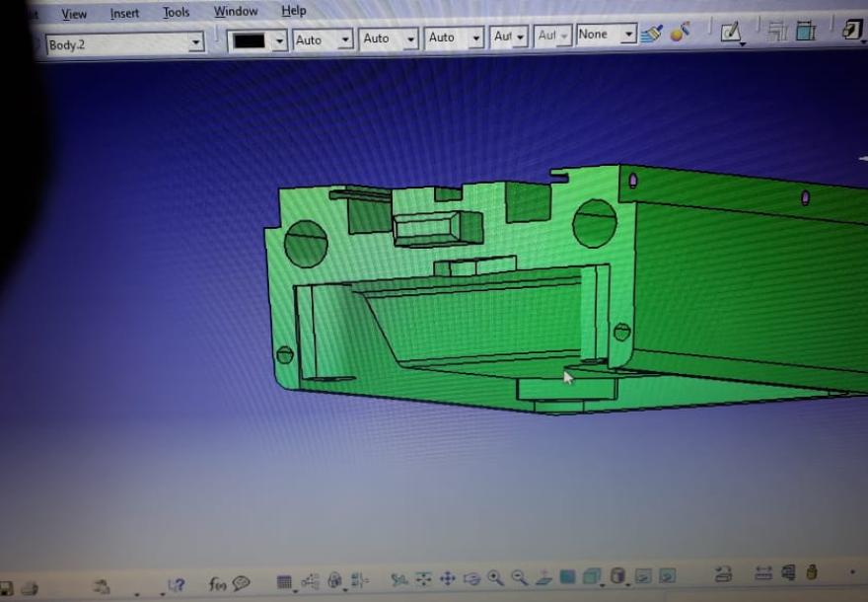The image size is (868, 602).
Task: Select the Rotate view icon
Action: pos(471,578)
